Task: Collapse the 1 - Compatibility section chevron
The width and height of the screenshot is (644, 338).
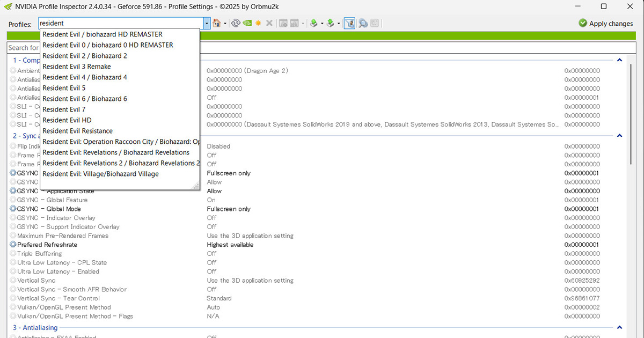Action: [619, 61]
